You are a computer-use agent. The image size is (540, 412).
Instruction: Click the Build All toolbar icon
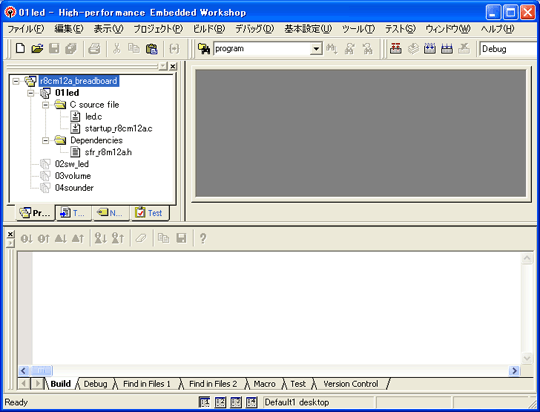coord(429,49)
